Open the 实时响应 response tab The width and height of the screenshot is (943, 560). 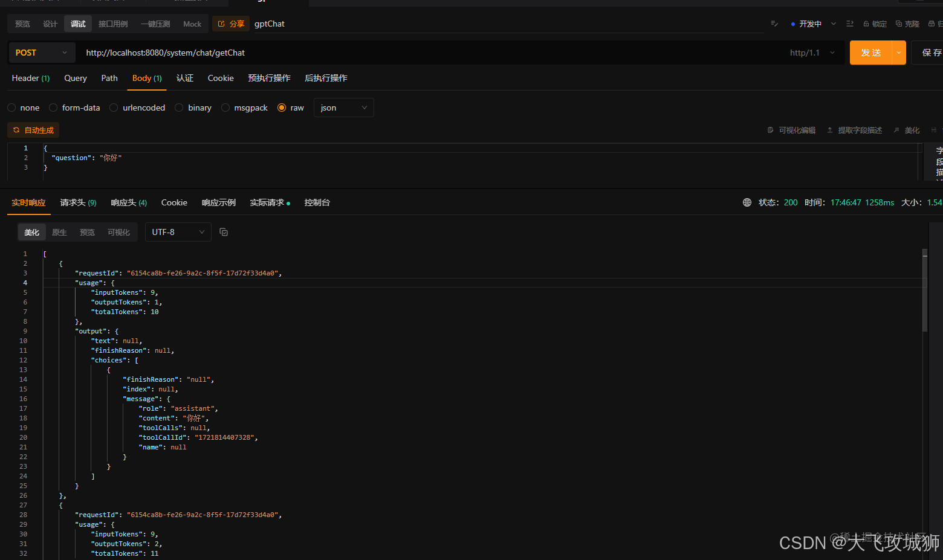click(x=28, y=202)
